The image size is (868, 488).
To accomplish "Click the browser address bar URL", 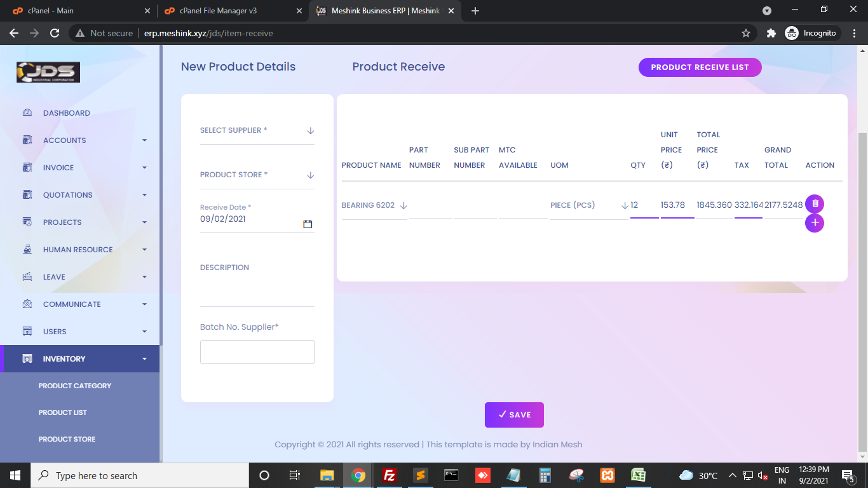I will tap(208, 33).
